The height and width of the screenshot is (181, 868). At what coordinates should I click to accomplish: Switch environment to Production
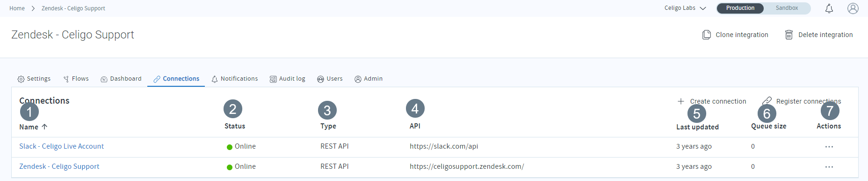740,8
